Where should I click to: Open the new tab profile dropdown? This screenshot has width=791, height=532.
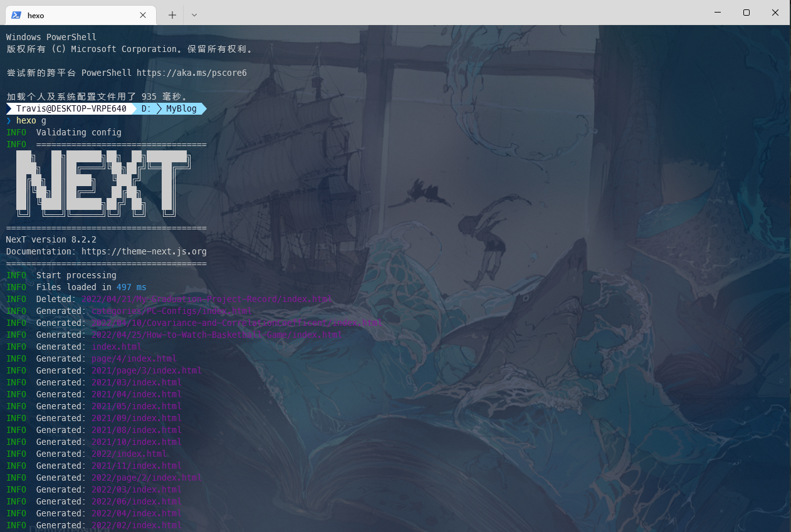pos(194,14)
